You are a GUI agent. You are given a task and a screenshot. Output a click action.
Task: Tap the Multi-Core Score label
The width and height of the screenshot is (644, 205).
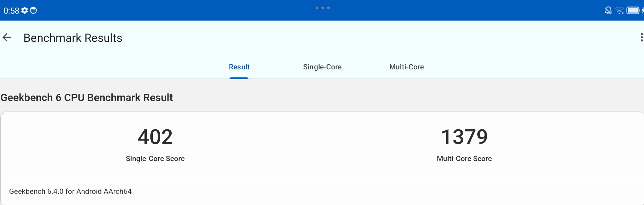[464, 159]
